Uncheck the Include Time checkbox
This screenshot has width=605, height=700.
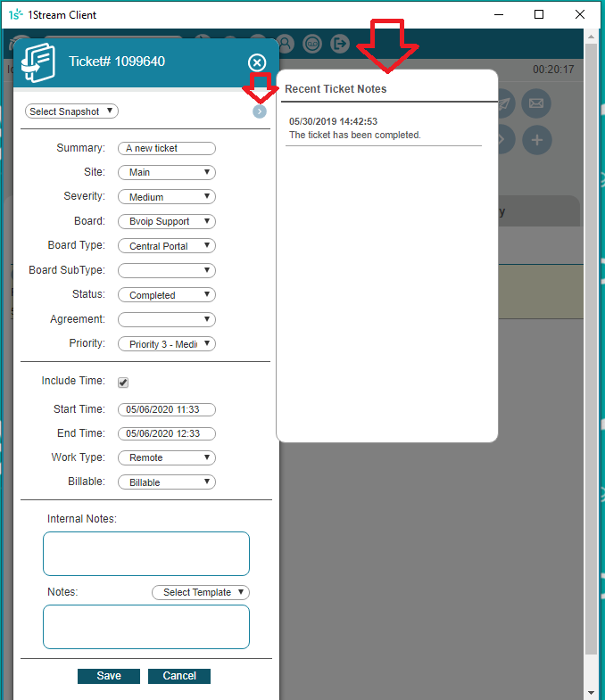click(123, 383)
